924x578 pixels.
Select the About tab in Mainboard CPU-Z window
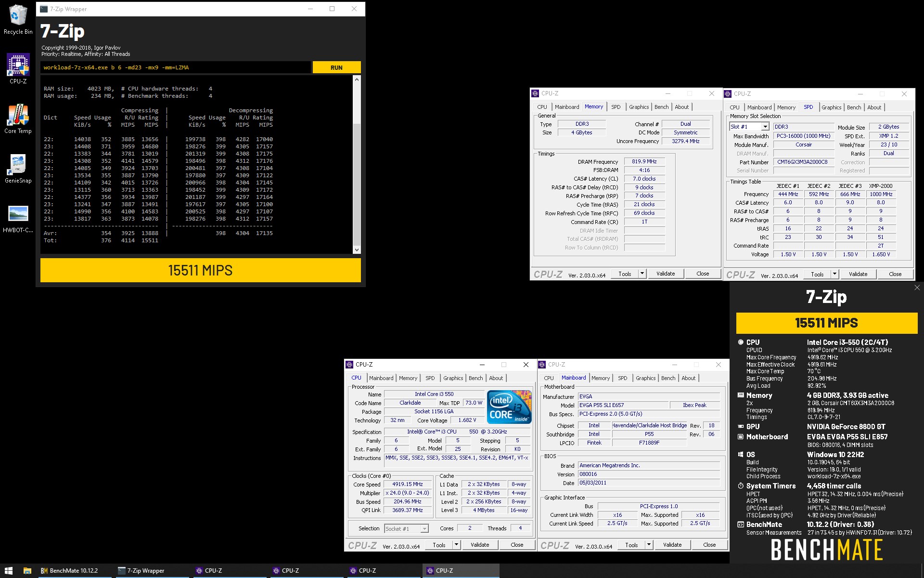coord(688,378)
